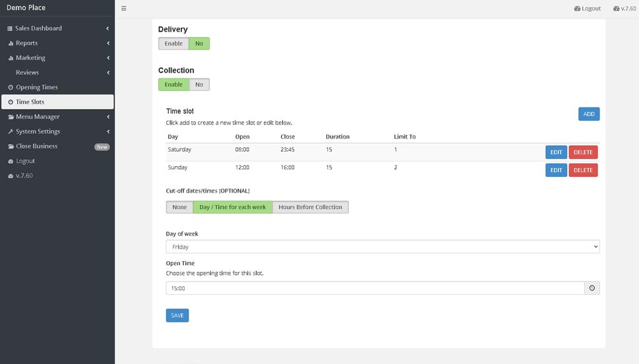Delete the Sunday time slot
Screen dimensions: 639x364
(583, 170)
